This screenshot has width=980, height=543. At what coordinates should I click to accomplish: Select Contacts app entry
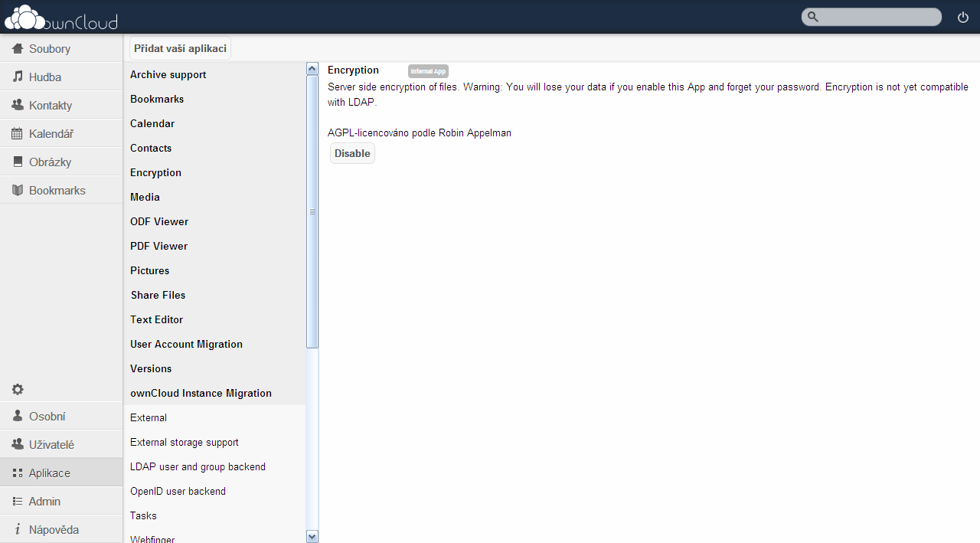pos(214,148)
